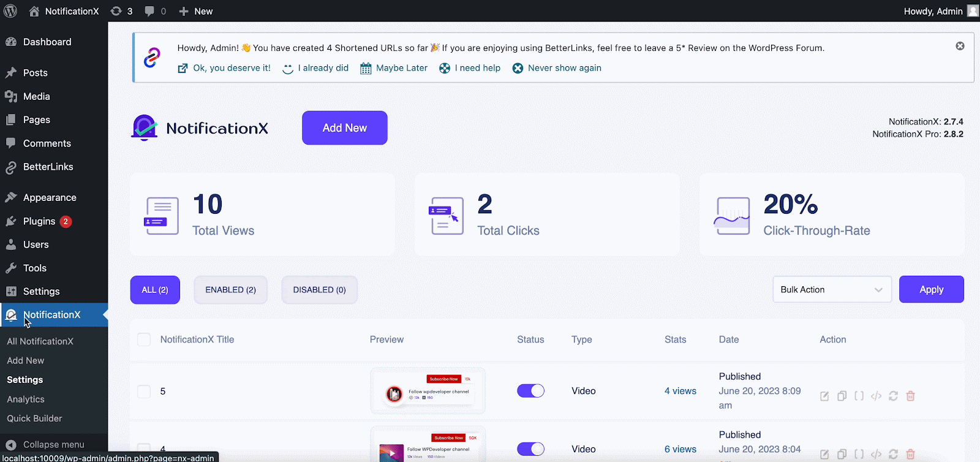This screenshot has width=980, height=462.
Task: Click the calendar icon beside Maybe Later
Action: pos(366,68)
